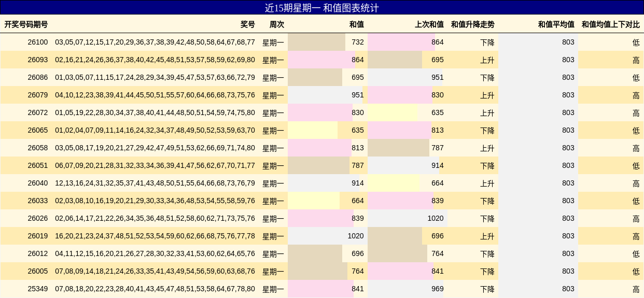Click the numbers row starting 03,05,08,17,19
This screenshot has width=644, height=298.
coord(155,148)
